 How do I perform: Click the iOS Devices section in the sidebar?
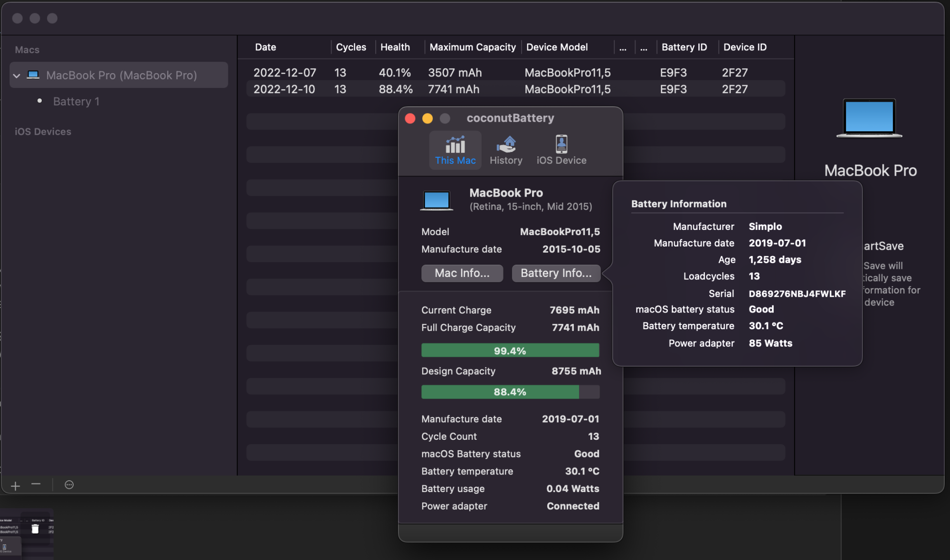42,131
